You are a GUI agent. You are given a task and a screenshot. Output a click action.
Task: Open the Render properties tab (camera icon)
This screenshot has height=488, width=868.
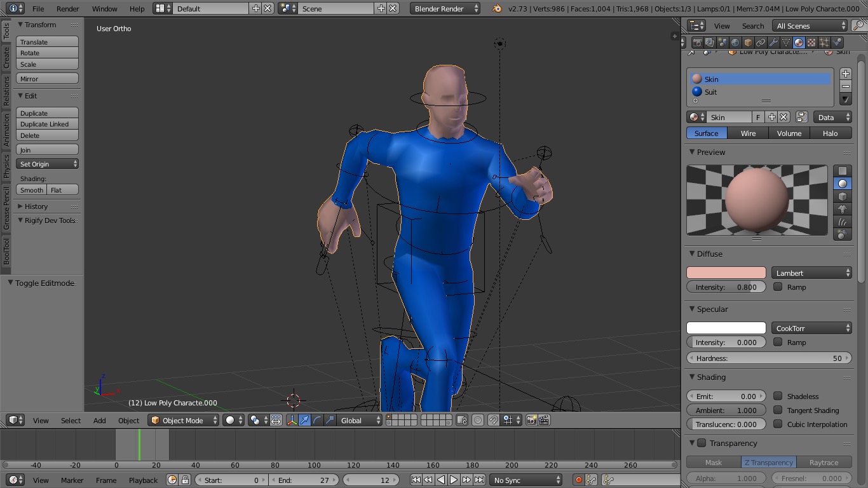(697, 43)
